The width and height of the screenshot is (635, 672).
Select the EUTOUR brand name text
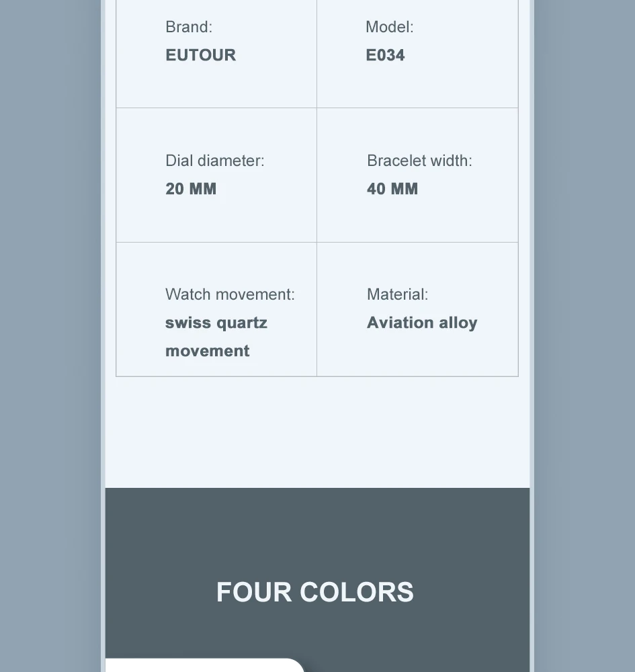(200, 55)
